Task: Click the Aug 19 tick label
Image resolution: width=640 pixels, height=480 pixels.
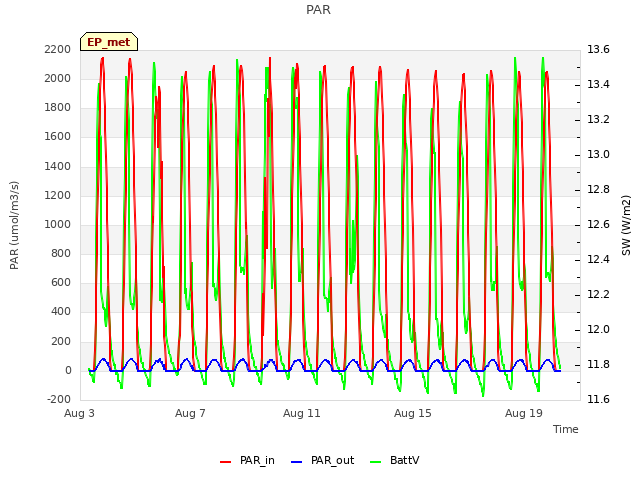Action: tap(524, 413)
